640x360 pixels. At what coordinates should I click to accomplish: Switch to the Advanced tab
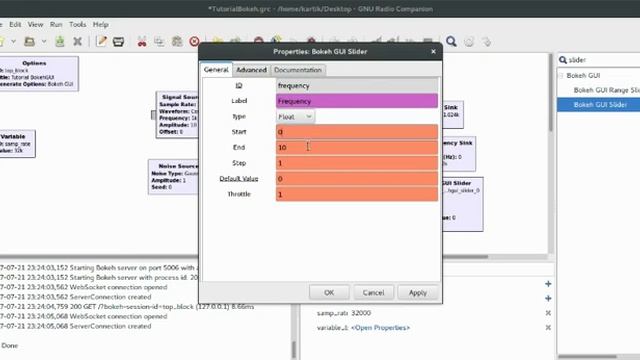point(251,70)
